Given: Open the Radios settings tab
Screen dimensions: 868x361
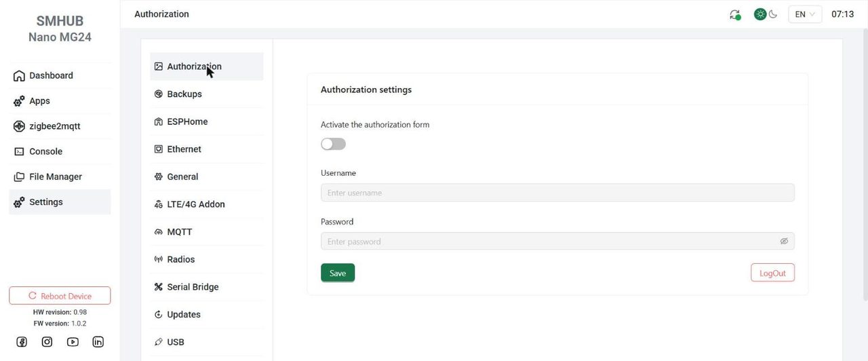Looking at the screenshot, I should [x=207, y=259].
